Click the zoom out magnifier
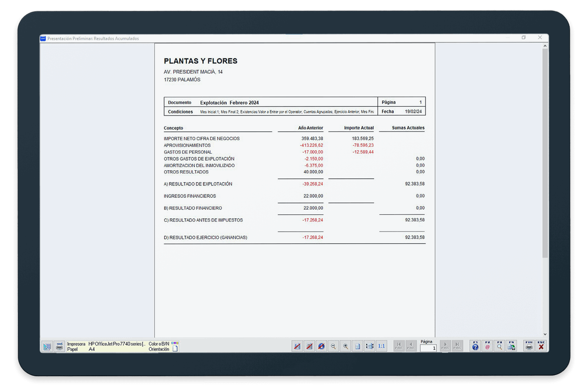The height and width of the screenshot is (388, 588). pyautogui.click(x=333, y=346)
